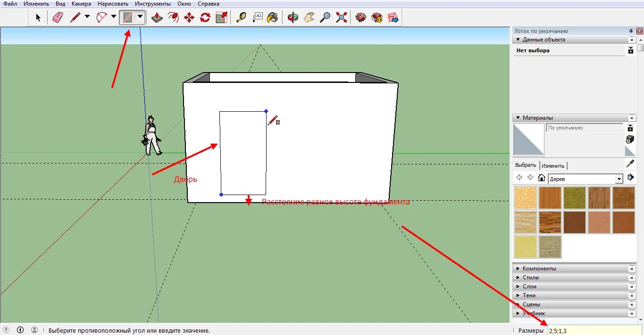Select the human figure in the viewport
Screen dimensions: 644x335
coord(151,135)
